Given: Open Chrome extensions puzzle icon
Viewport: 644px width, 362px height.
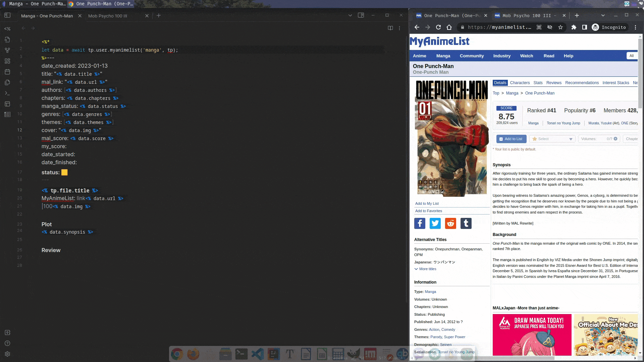Looking at the screenshot, I should click(574, 27).
